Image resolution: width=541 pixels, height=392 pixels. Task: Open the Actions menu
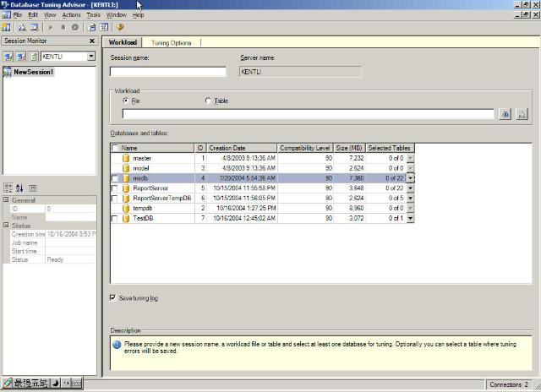click(x=72, y=14)
